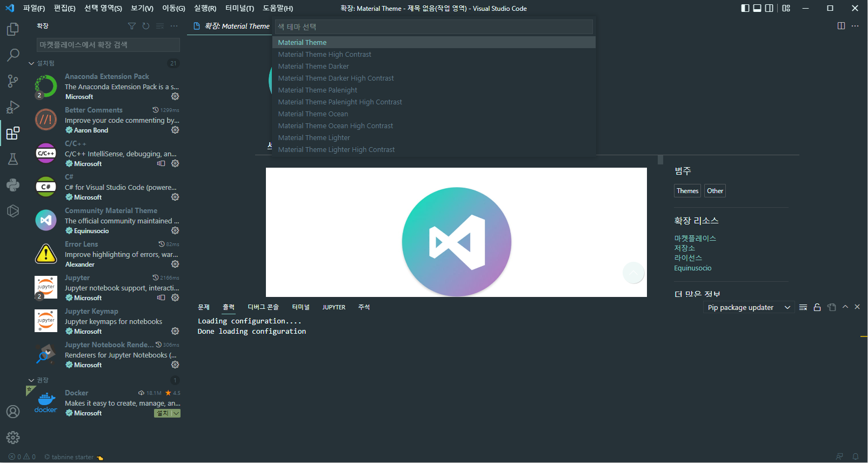Open notifications bell in status bar
The width and height of the screenshot is (868, 463).
tap(856, 457)
